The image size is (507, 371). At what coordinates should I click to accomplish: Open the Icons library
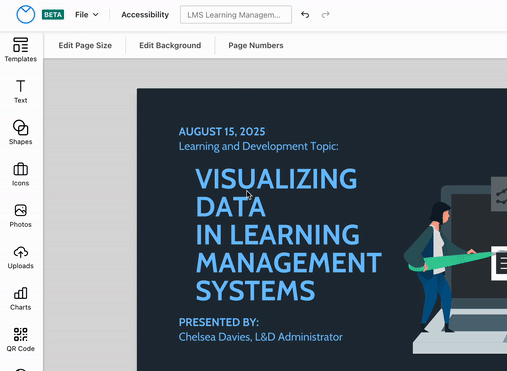[21, 174]
